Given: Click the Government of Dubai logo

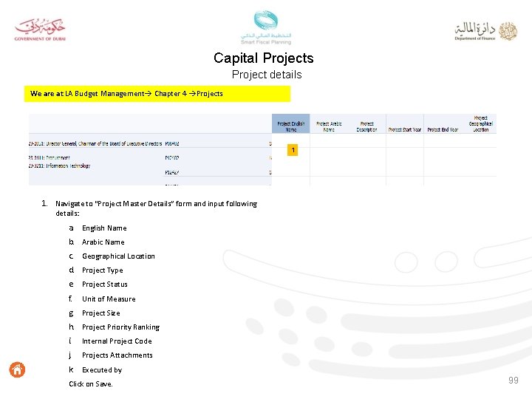Looking at the screenshot, I should (x=40, y=30).
